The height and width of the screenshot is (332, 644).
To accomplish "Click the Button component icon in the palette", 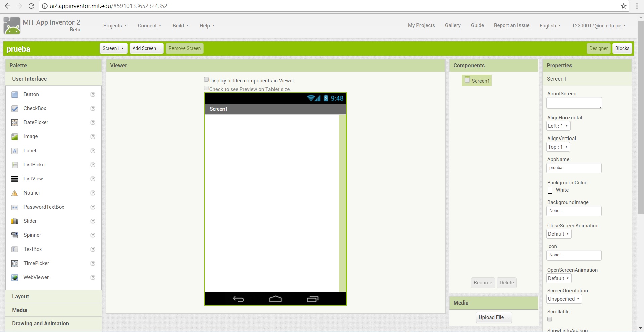I will point(15,95).
